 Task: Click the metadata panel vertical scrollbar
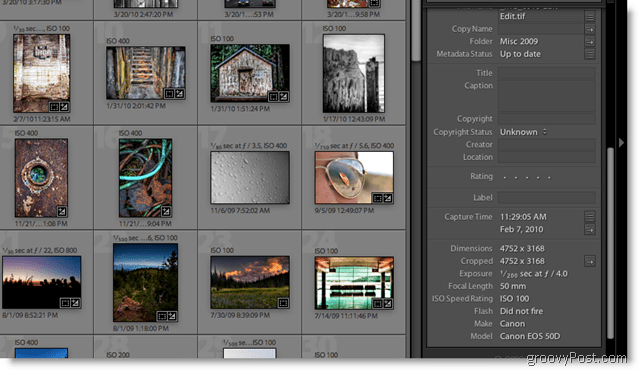coord(610,242)
